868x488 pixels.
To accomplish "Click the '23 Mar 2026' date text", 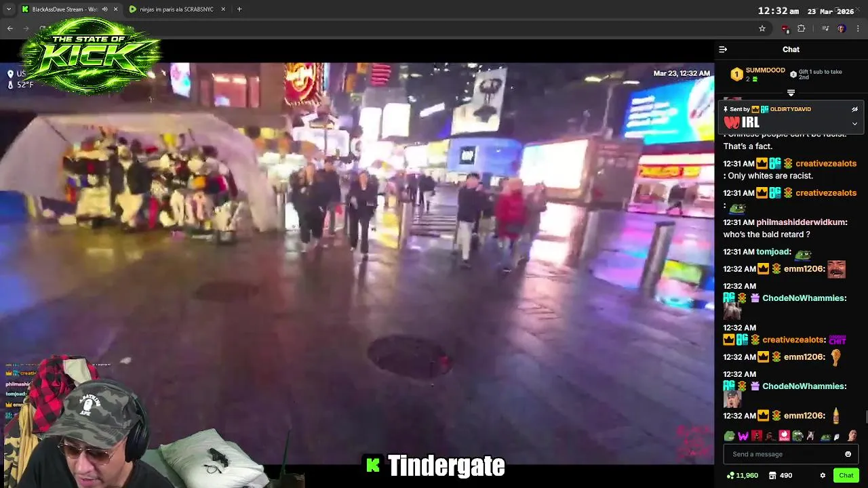I will 831,12.
